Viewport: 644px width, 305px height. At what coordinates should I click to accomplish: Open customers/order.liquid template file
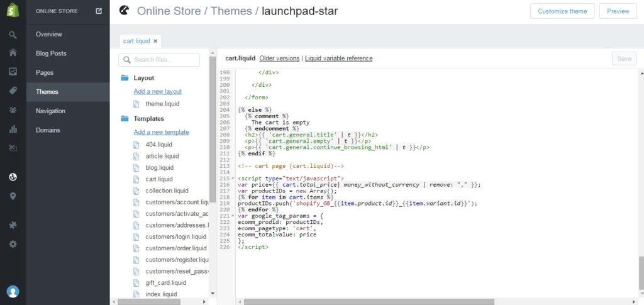176,248
